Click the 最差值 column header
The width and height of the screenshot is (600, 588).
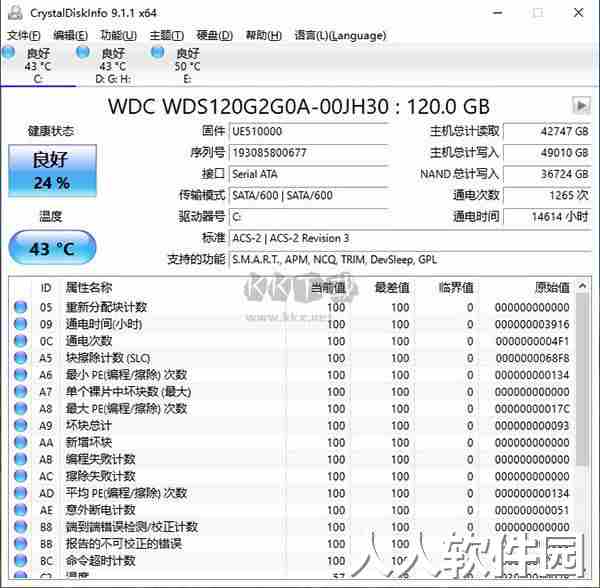point(392,287)
